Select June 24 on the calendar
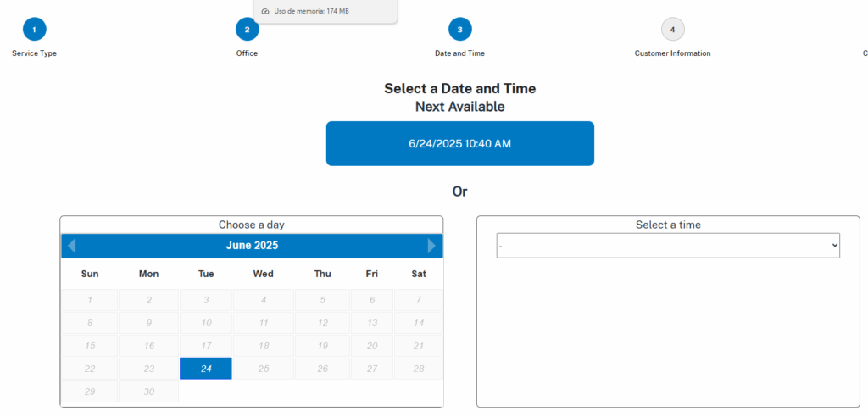Screen dimensions: 868x416 (x=206, y=369)
